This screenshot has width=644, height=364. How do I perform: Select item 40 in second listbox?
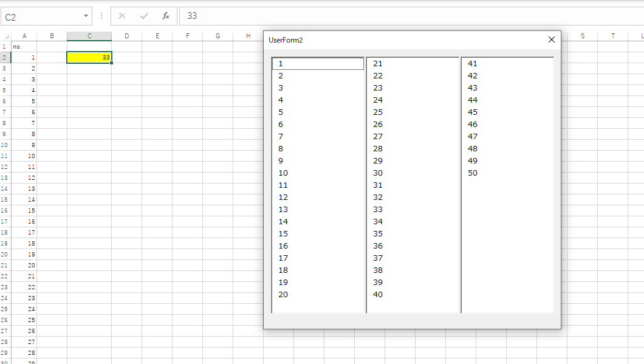point(413,295)
